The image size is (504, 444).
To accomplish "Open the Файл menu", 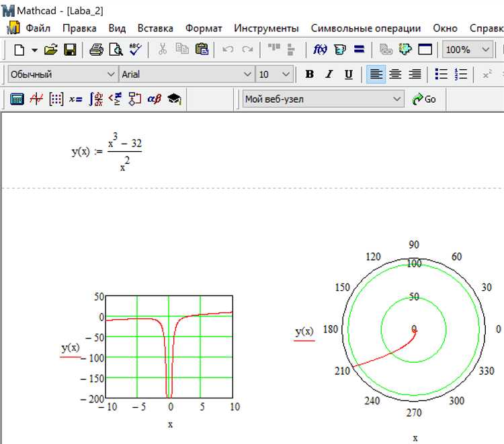I will tap(38, 28).
